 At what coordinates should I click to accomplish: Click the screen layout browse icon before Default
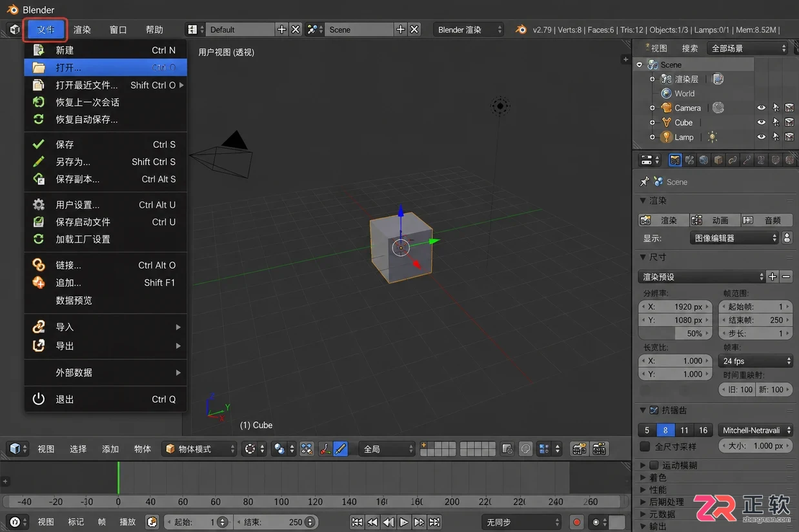pos(195,30)
